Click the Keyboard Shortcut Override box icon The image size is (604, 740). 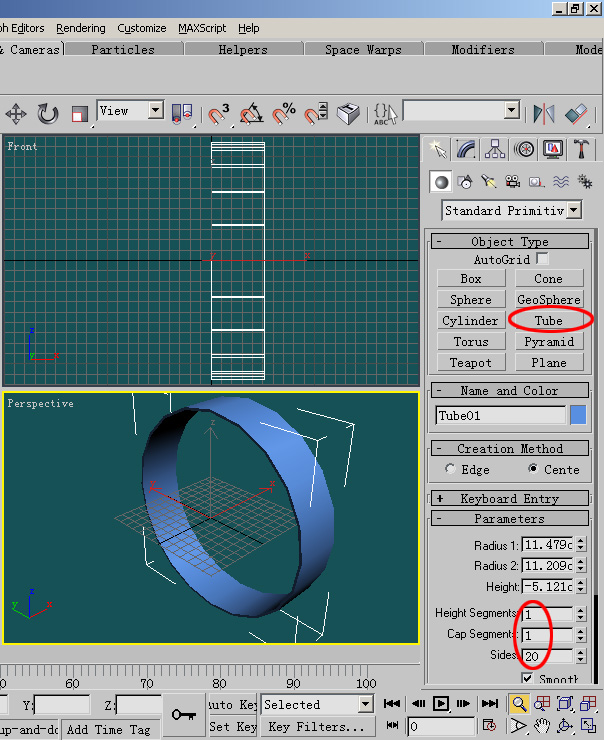pos(348,114)
